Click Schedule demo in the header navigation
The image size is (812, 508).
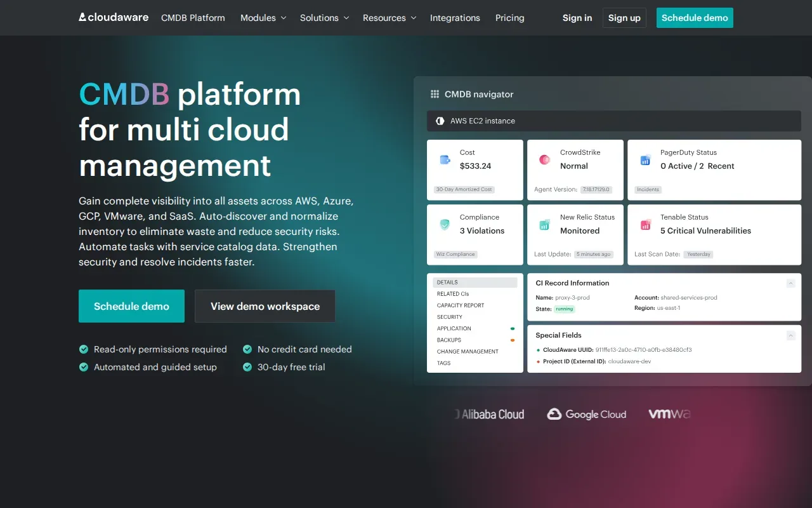click(695, 18)
